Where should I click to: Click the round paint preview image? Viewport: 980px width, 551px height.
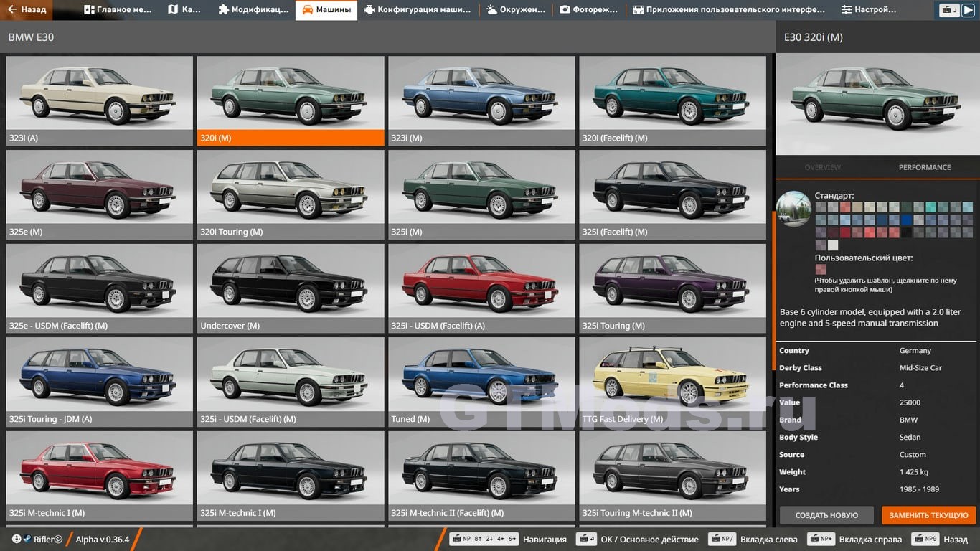tap(793, 209)
